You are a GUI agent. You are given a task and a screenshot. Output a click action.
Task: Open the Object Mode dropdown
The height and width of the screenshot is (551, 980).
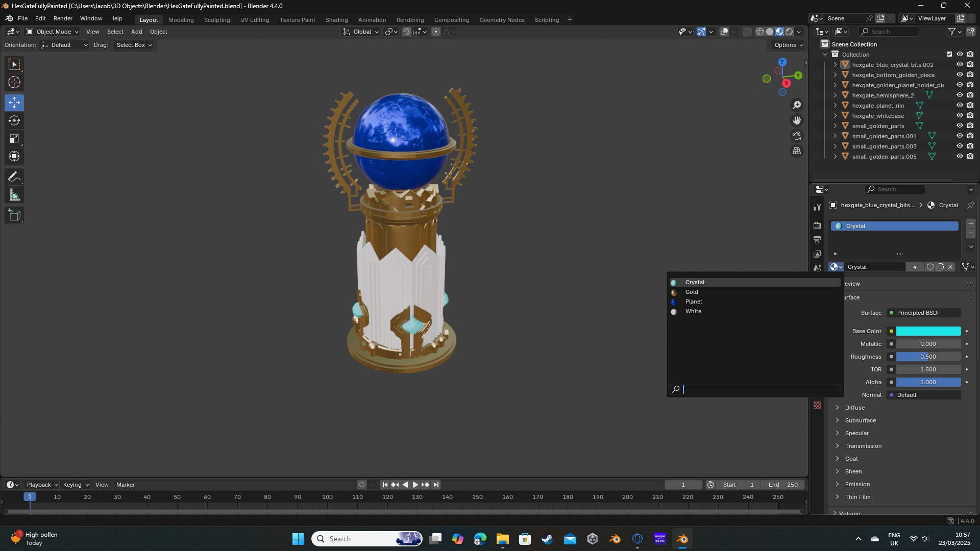[53, 32]
